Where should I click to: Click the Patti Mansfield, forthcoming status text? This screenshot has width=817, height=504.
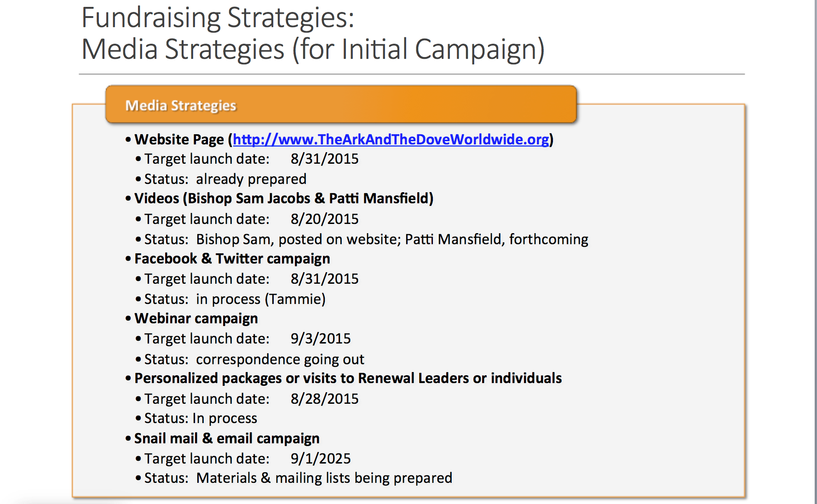pyautogui.click(x=496, y=239)
